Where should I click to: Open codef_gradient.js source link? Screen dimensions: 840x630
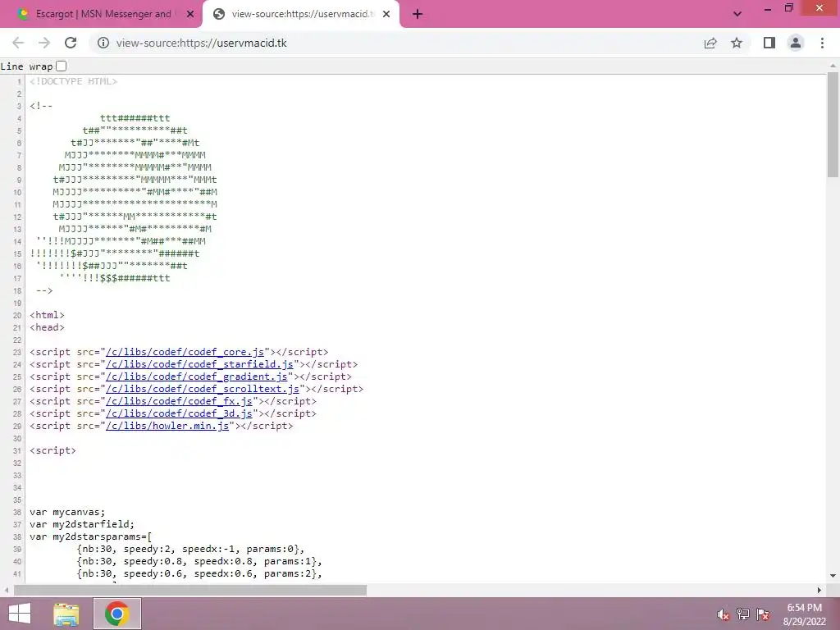click(x=197, y=377)
